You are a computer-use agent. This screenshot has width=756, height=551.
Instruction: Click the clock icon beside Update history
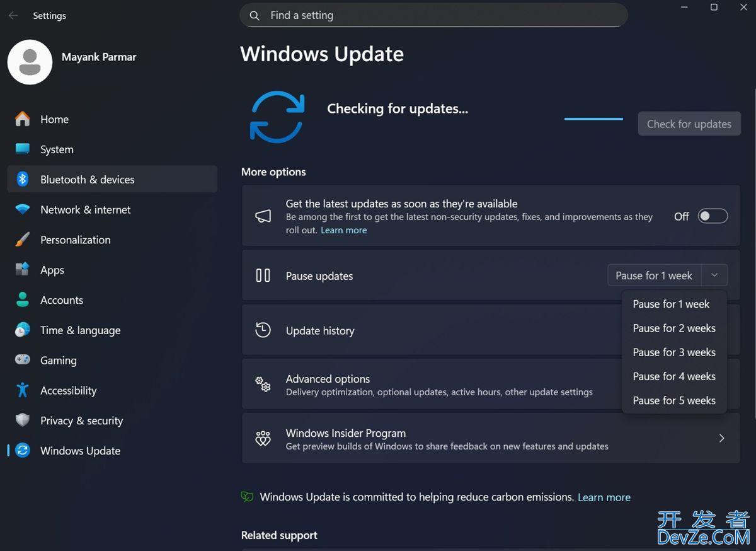coord(263,330)
